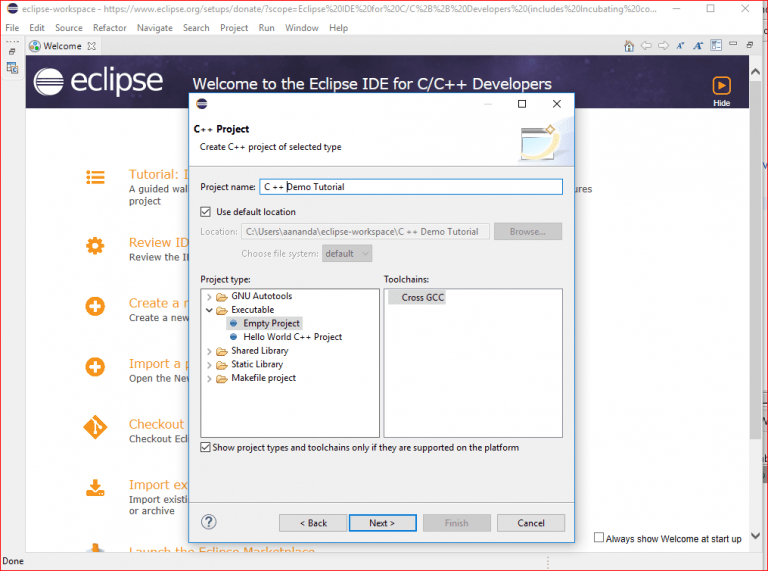Click the Next > button
This screenshot has height=571, width=768.
382,523
